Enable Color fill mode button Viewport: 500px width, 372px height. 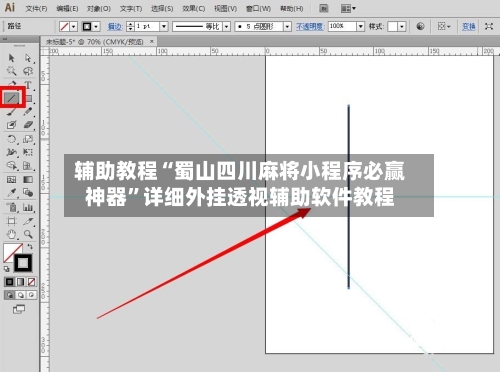pos(9,282)
